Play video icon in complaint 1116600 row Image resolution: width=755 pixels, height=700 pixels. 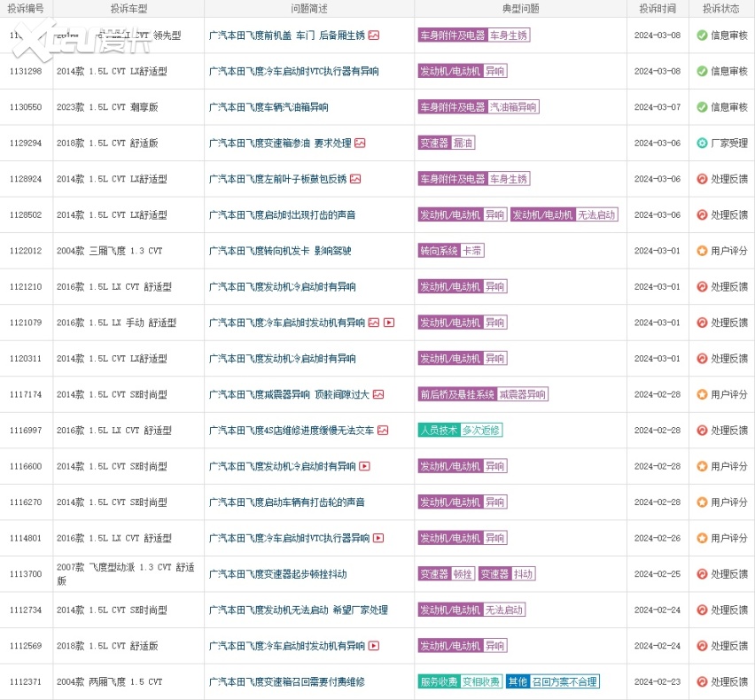[x=364, y=466]
